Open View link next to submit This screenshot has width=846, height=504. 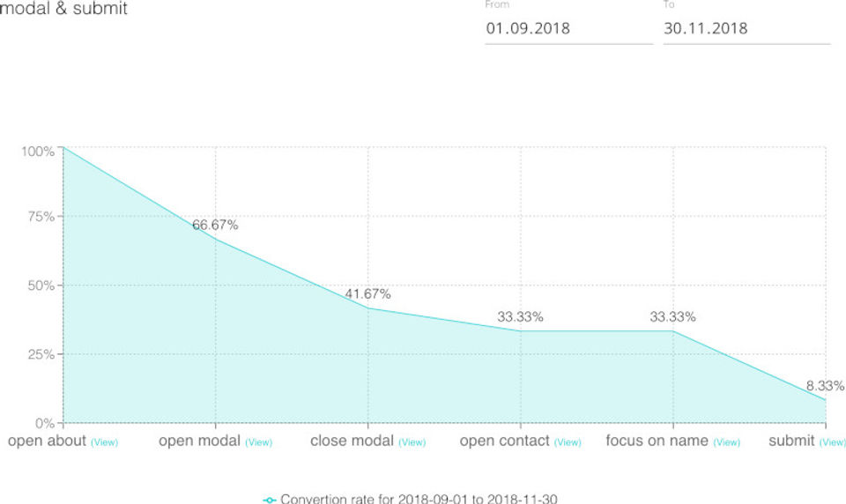pyautogui.click(x=832, y=442)
